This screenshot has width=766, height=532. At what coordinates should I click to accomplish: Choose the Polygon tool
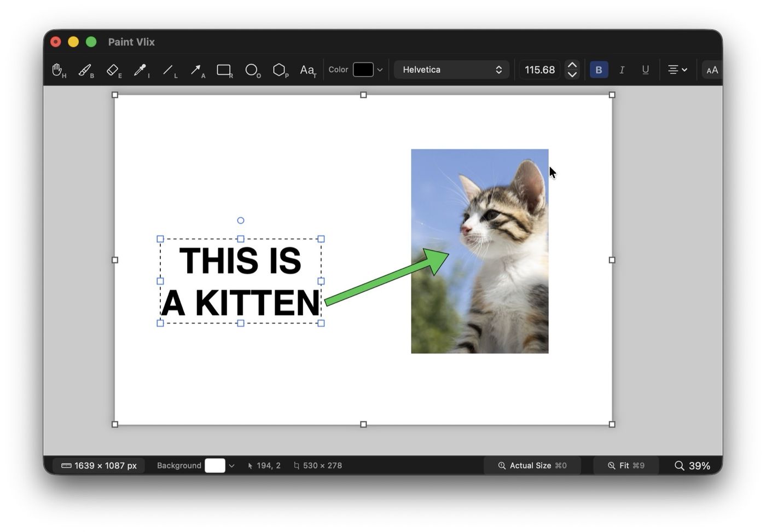pos(280,70)
